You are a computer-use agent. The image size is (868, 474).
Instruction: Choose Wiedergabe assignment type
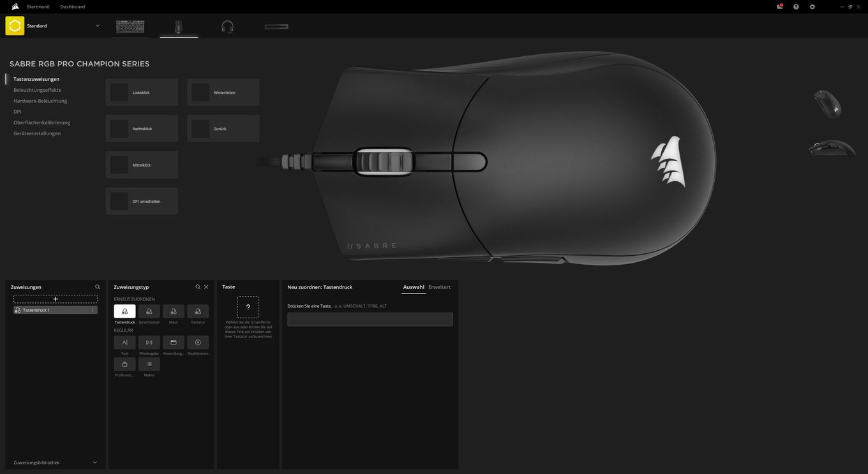(x=149, y=343)
